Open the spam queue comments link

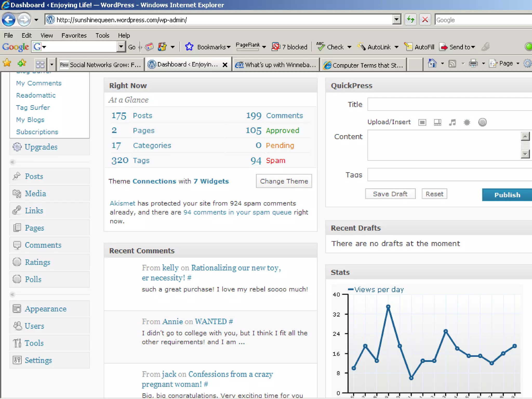[237, 212]
